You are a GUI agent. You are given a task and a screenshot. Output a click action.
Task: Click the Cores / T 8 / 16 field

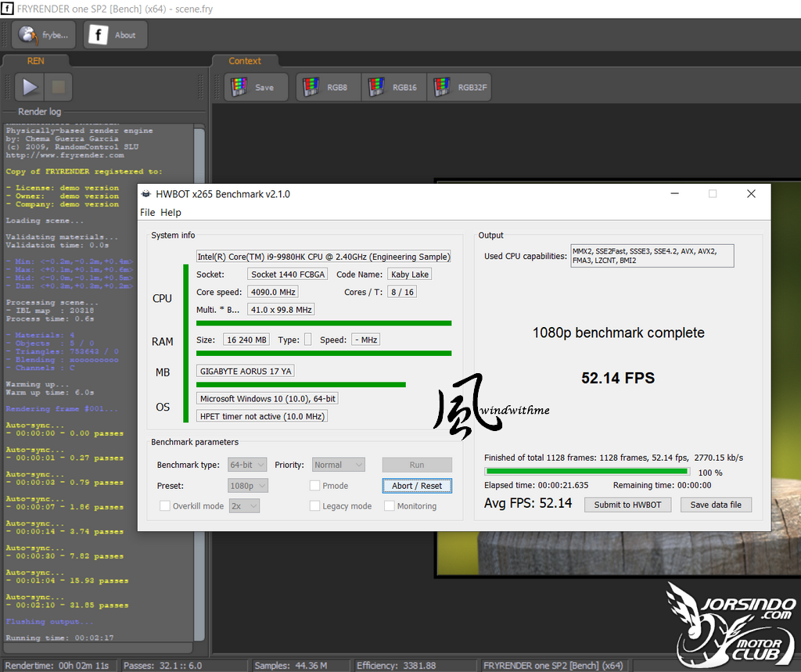click(402, 292)
